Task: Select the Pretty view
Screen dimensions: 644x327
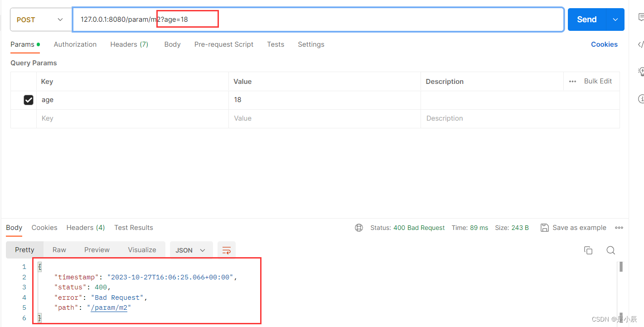Action: tap(24, 250)
